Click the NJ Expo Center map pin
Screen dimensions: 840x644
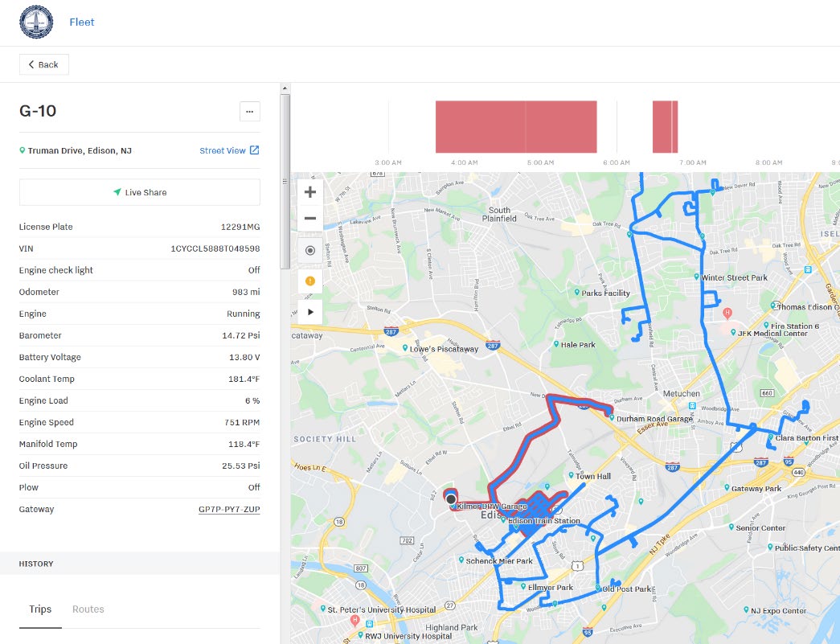(x=746, y=609)
